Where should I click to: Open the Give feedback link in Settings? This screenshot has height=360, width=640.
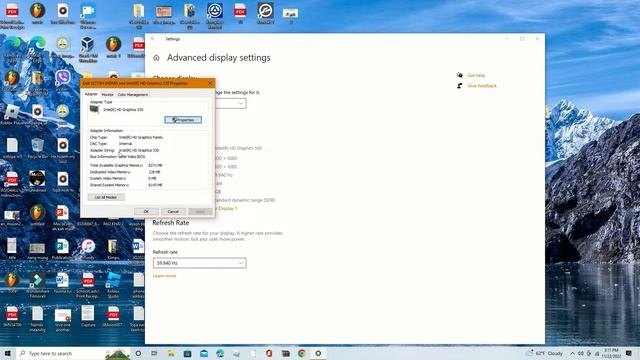coord(482,86)
